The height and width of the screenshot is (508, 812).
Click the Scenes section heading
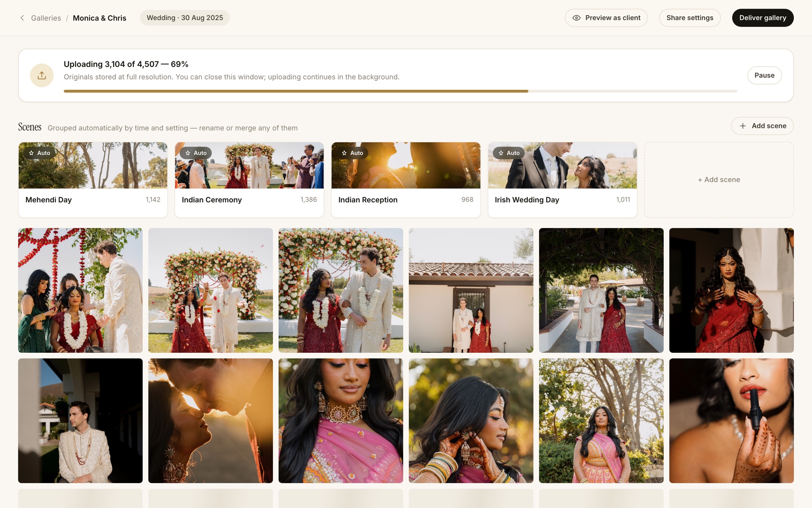30,127
